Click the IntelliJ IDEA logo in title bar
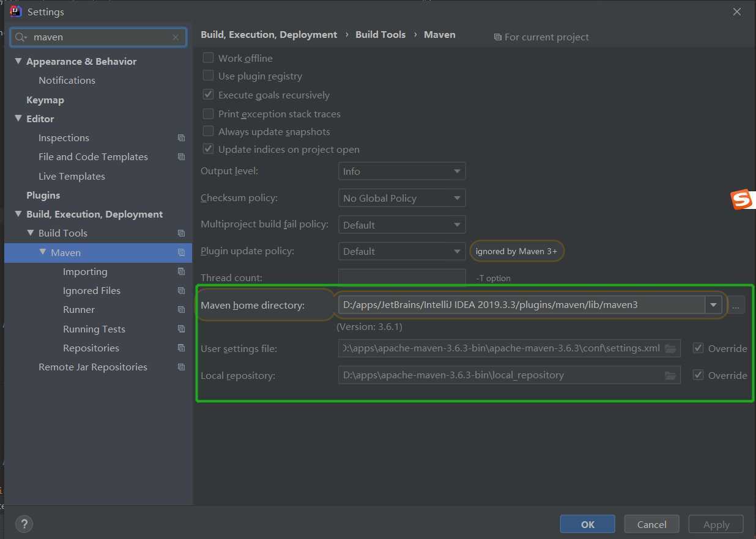 click(17, 12)
